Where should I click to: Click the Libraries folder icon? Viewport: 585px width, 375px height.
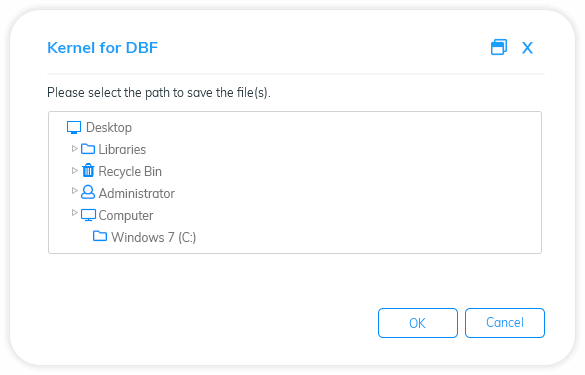pos(88,149)
